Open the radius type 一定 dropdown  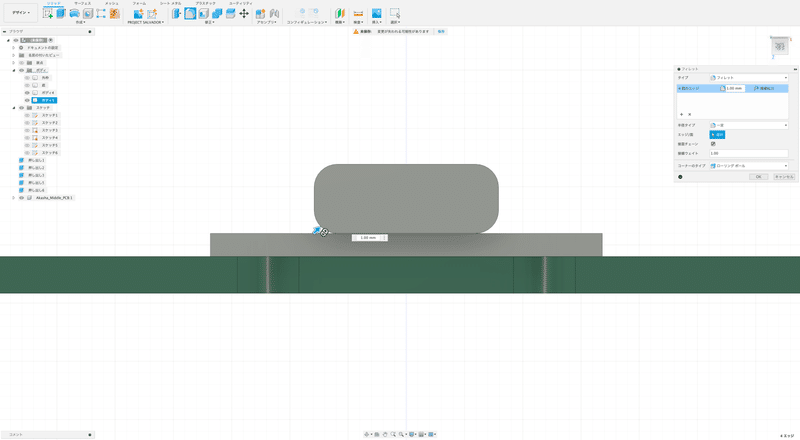pos(748,125)
